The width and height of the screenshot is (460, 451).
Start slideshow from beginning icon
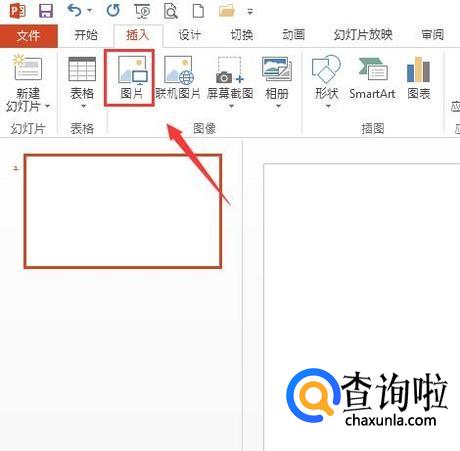[x=143, y=11]
